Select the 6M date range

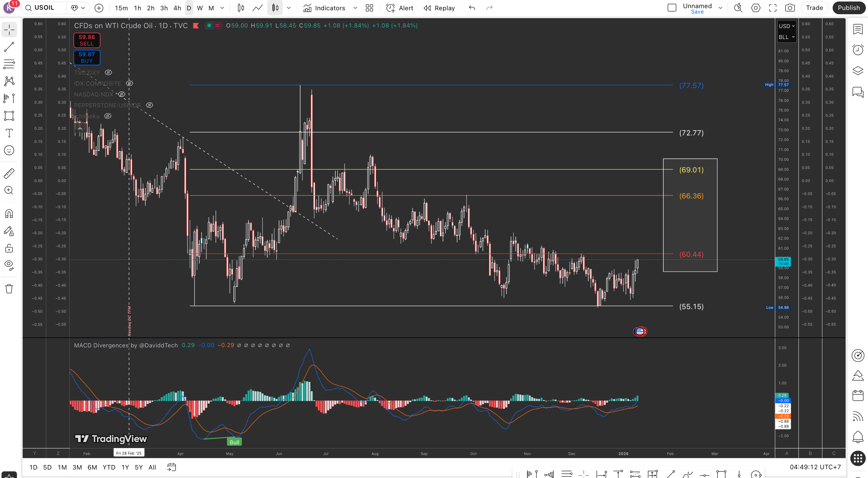[92, 467]
